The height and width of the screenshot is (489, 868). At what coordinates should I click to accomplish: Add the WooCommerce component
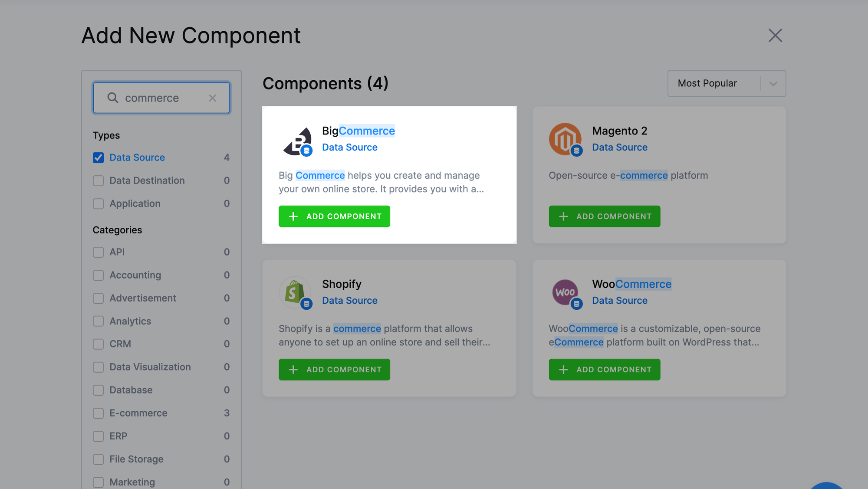pyautogui.click(x=604, y=369)
